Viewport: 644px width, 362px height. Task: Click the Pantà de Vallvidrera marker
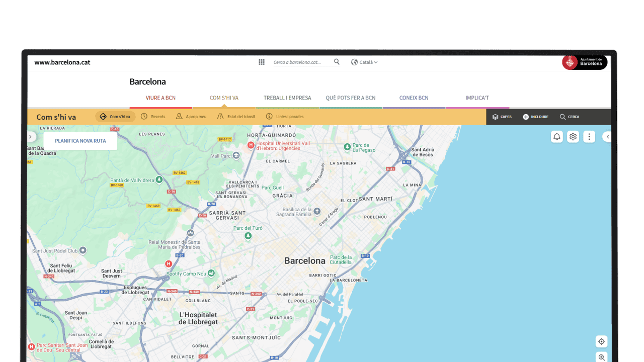(159, 179)
